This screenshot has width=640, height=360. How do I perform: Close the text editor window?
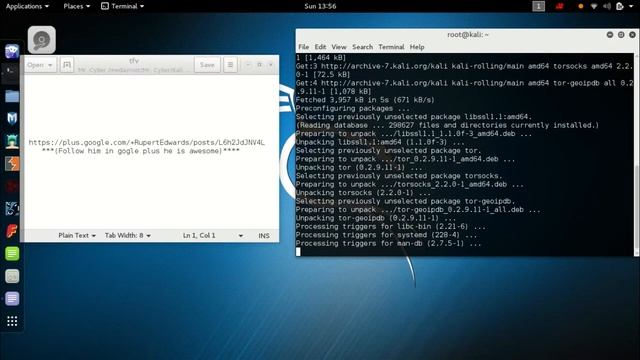[x=271, y=65]
